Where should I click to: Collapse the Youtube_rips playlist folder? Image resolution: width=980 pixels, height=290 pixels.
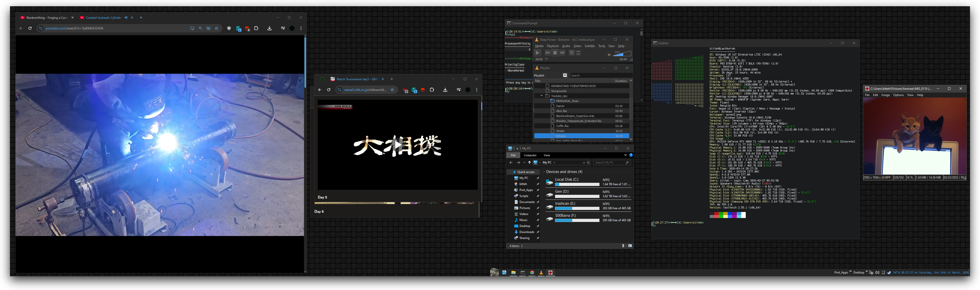pos(542,96)
